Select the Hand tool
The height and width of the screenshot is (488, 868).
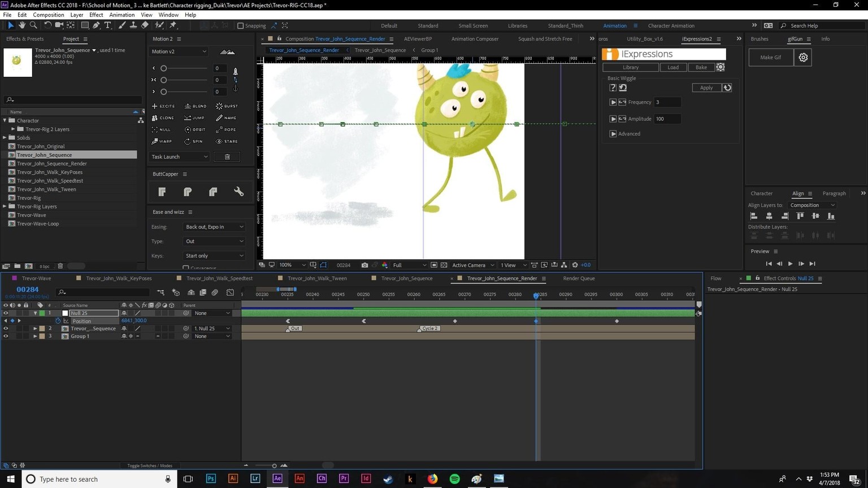point(22,25)
